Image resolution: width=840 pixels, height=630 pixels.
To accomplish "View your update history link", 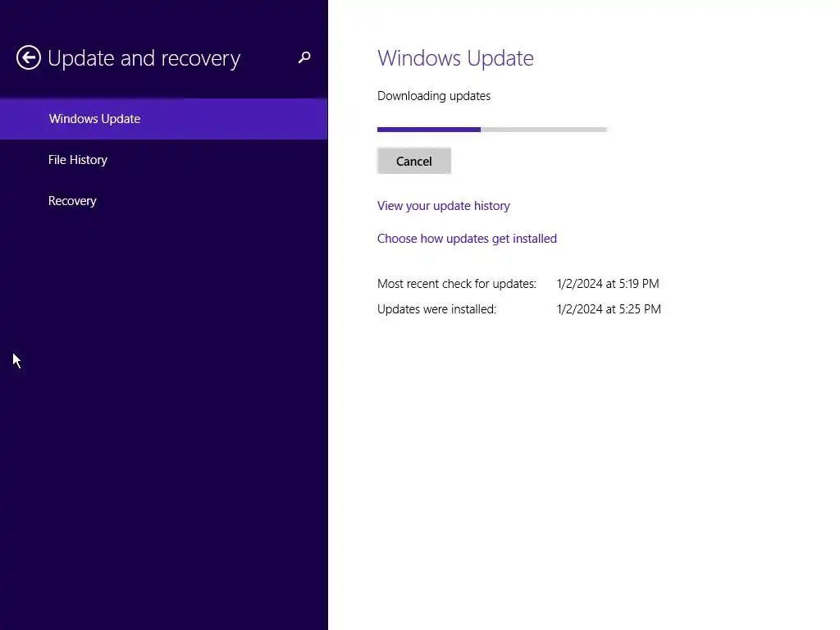I will coord(444,206).
